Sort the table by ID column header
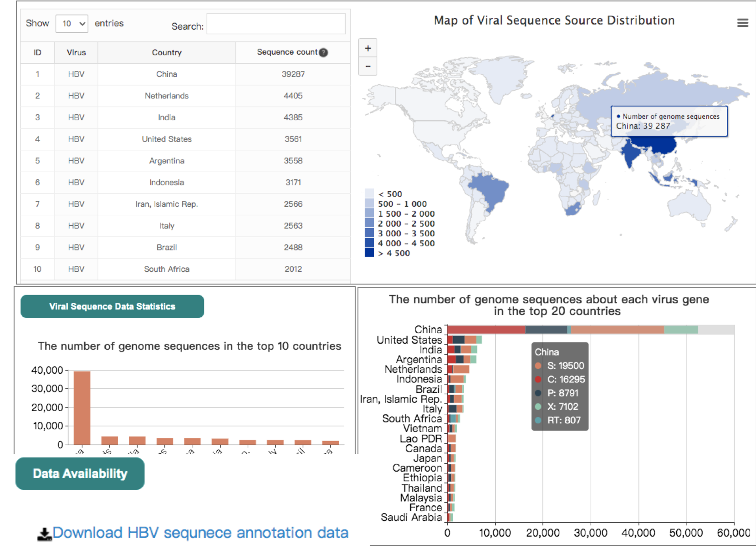The height and width of the screenshot is (549, 756). 37,52
